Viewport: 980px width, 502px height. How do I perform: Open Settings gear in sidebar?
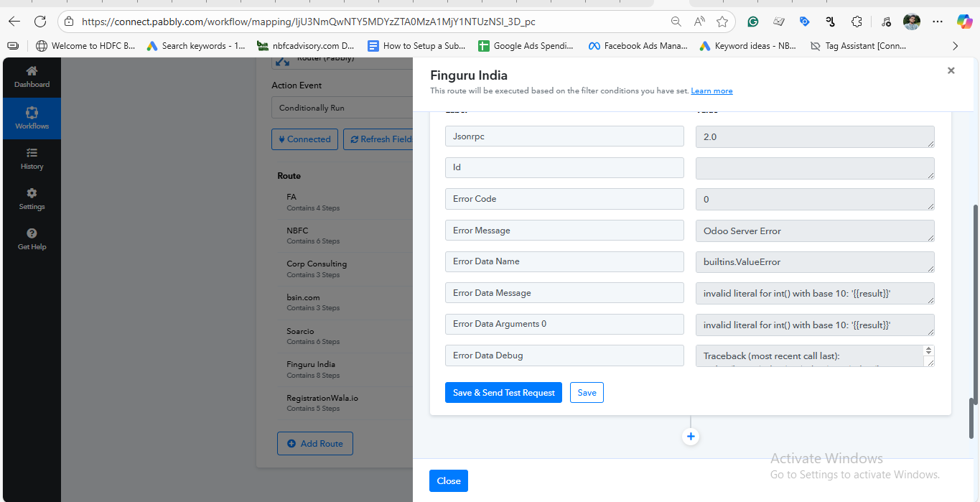[32, 199]
